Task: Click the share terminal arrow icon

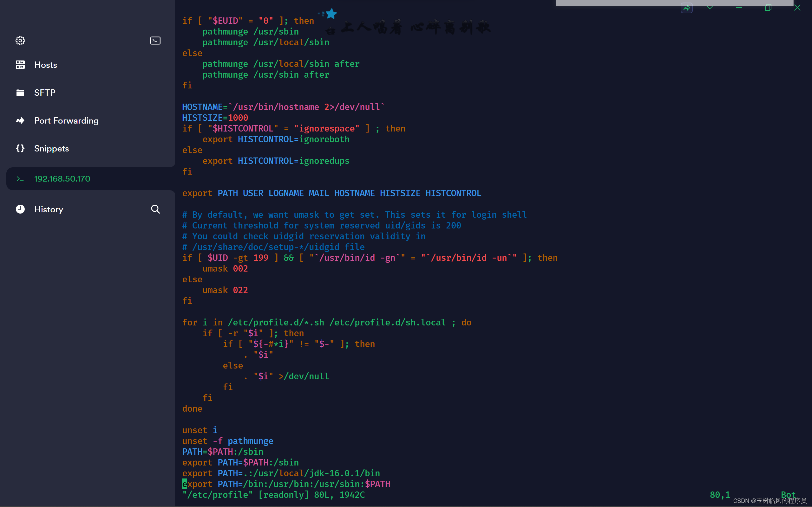Action: [x=686, y=8]
